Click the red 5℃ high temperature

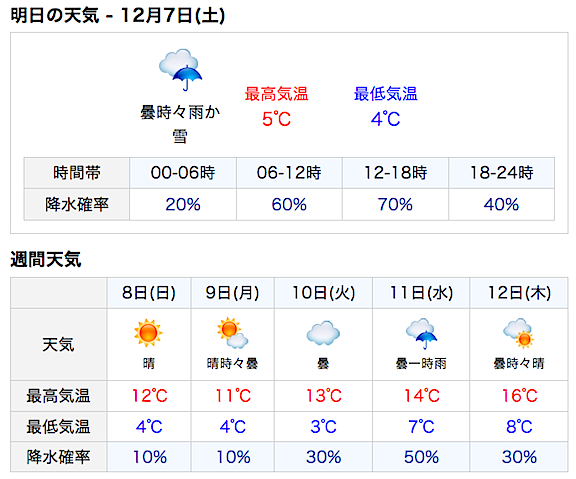(276, 119)
